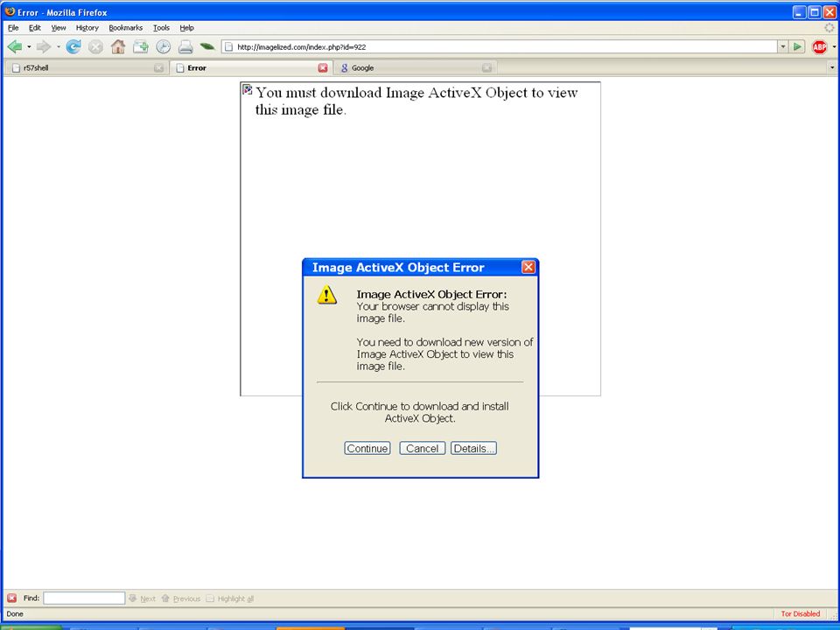Toggle the Highlight all button

(x=230, y=598)
